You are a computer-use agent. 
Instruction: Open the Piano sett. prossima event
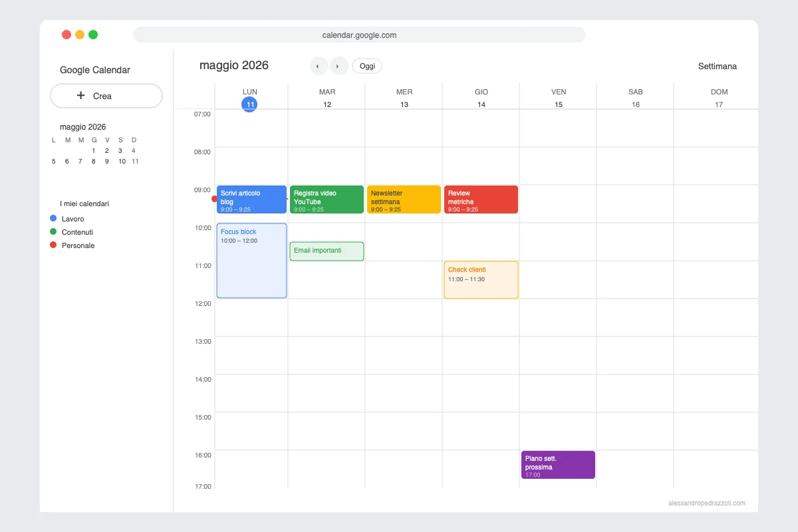(x=558, y=465)
